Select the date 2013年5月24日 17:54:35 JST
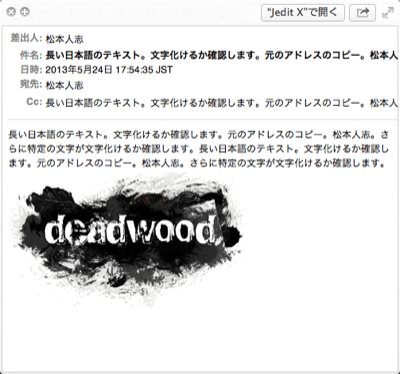Image resolution: width=400 pixels, height=374 pixels. click(x=109, y=70)
